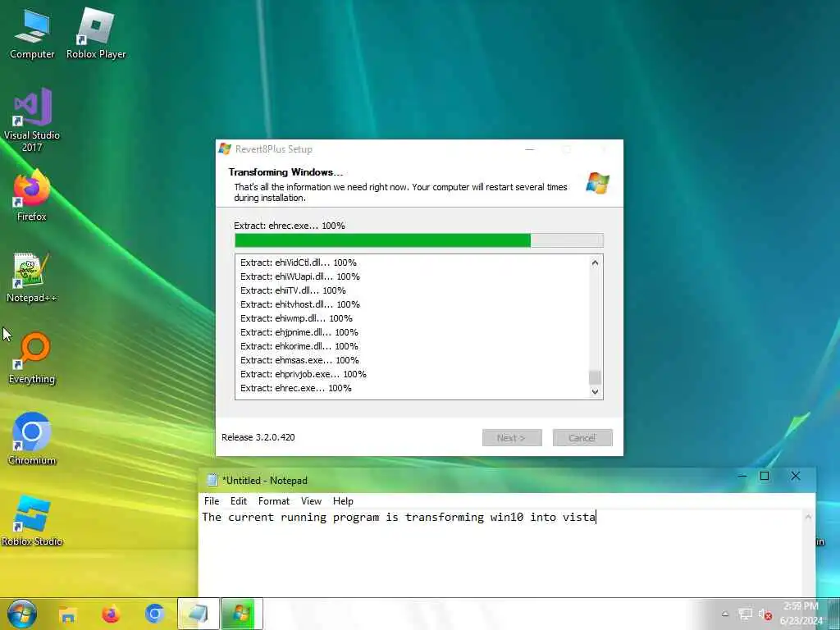Screen dimensions: 840x630
Task: Switch to Notepad taskbar button
Action: (x=199, y=614)
